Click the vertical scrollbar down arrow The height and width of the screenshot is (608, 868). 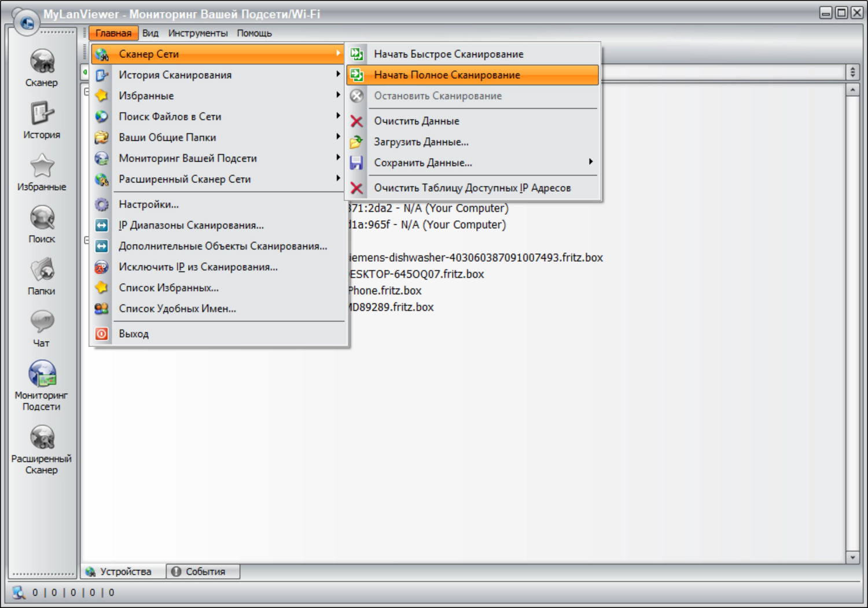[852, 557]
